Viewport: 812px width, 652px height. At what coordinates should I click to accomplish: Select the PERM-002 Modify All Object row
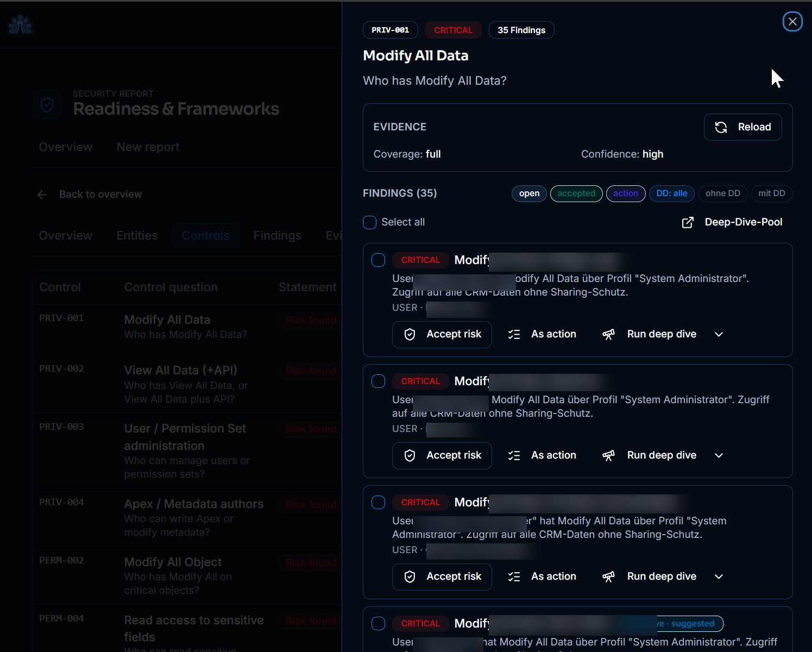[187, 576]
